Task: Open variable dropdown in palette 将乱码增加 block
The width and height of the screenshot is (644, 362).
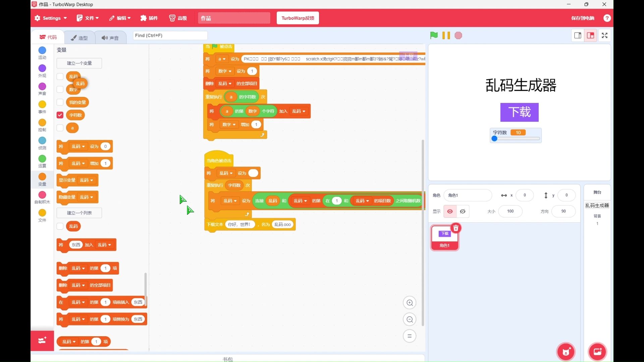Action: coord(78,163)
